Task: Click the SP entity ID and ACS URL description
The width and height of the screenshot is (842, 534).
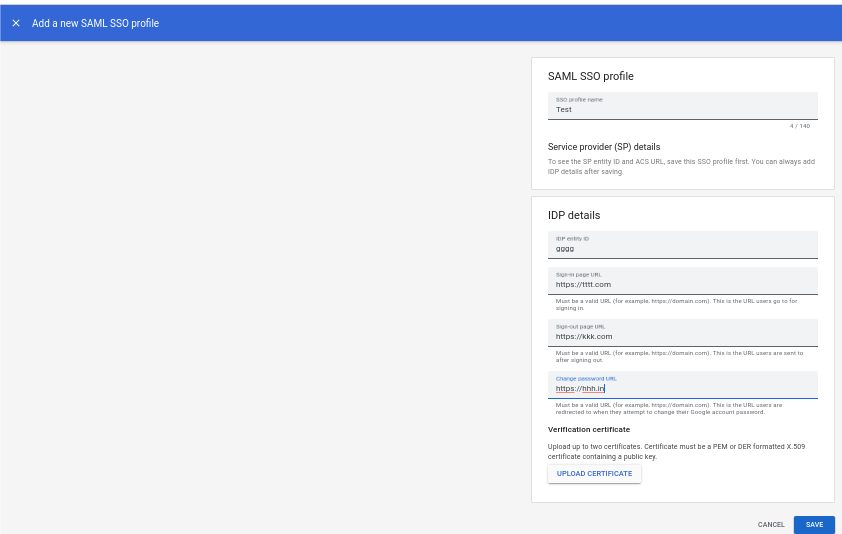Action: pyautogui.click(x=681, y=167)
